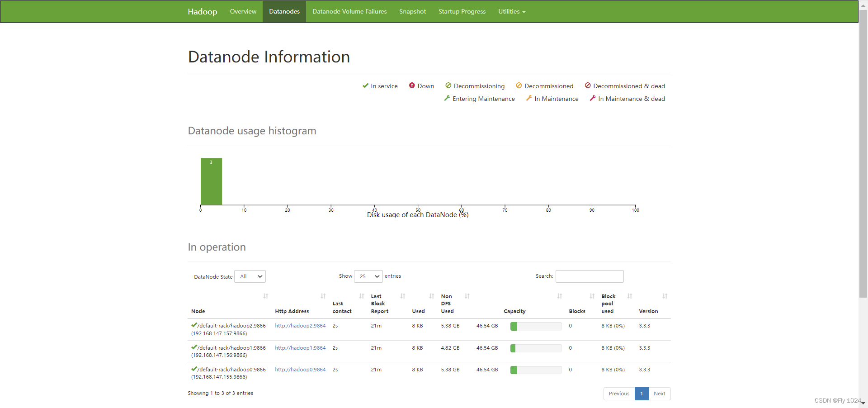Open the http://hadoop1:9864 link

pos(300,348)
